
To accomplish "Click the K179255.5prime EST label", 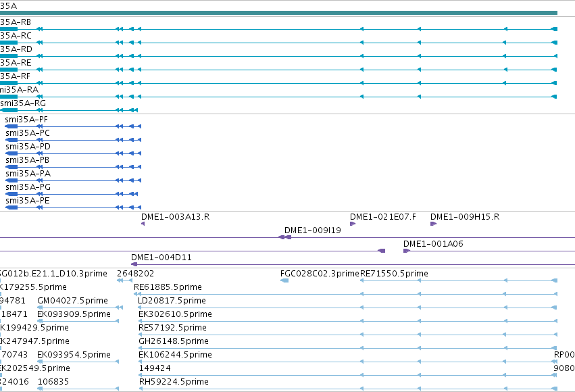I will click(33, 287).
